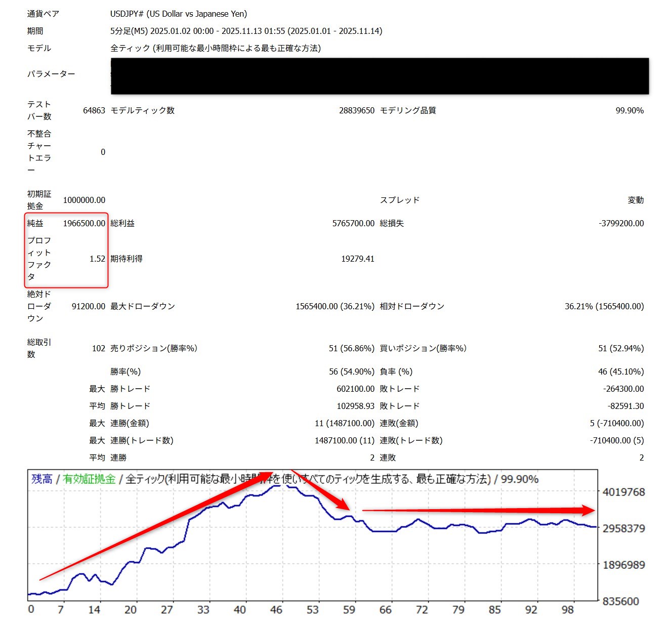Click the 残高 balance legend label
The height and width of the screenshot is (619, 672).
tap(42, 479)
